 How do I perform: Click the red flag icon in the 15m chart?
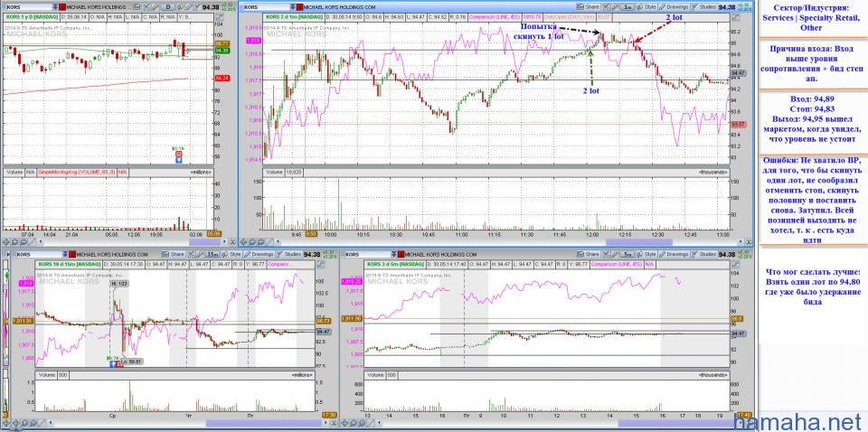[x=72, y=254]
